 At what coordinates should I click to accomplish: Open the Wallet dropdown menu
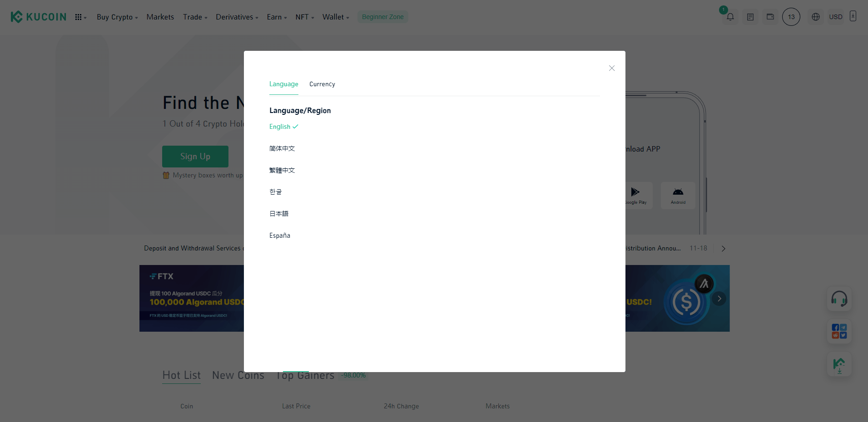pyautogui.click(x=335, y=17)
